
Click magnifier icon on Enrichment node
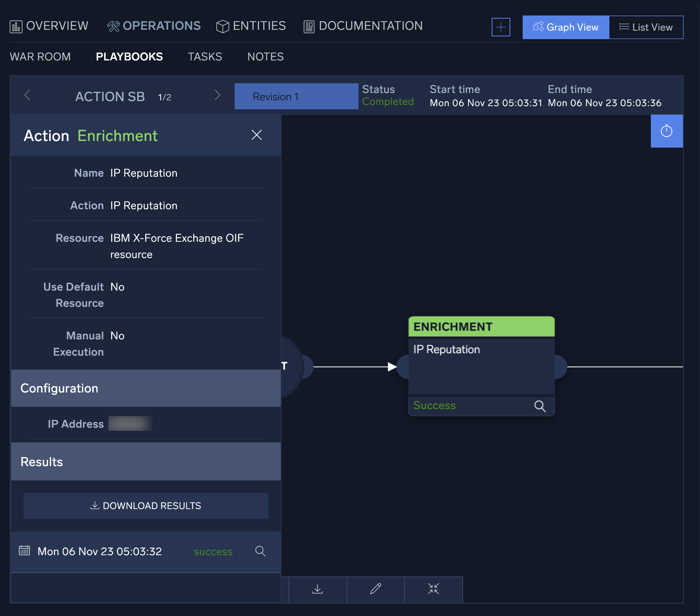(x=540, y=406)
